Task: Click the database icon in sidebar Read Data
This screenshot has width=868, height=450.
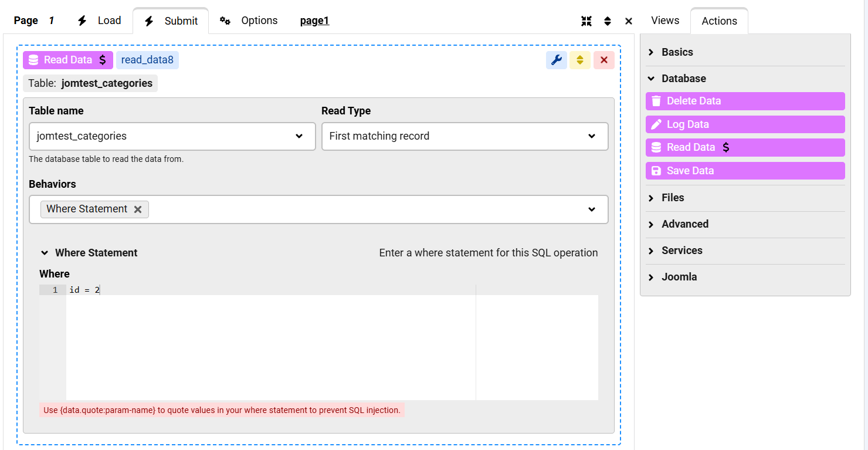Action: coord(656,148)
